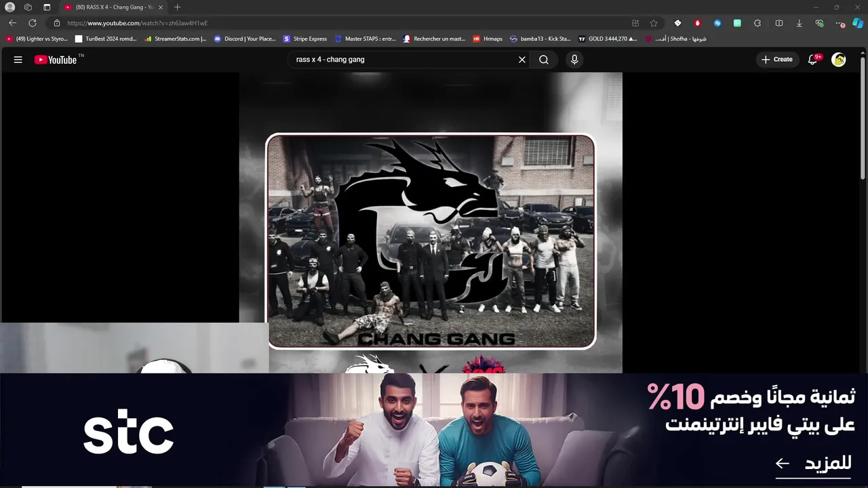Viewport: 868px width, 488px height.
Task: Open the 'GOLD 3 444,270' bookmark
Action: [608, 39]
